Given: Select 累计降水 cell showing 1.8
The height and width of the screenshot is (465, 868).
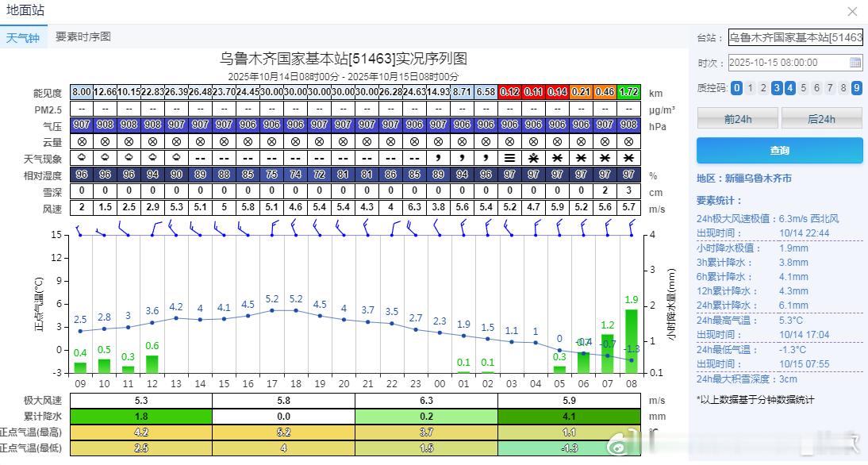Looking at the screenshot, I should (141, 417).
